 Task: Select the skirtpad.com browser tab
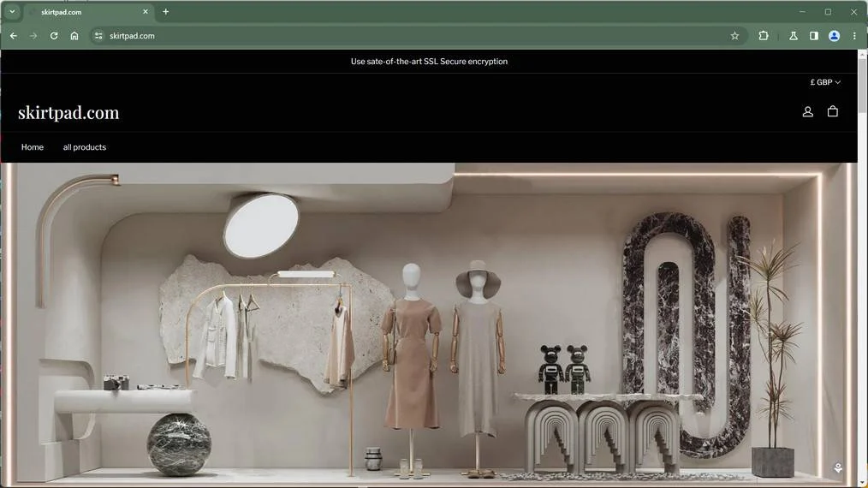[88, 12]
